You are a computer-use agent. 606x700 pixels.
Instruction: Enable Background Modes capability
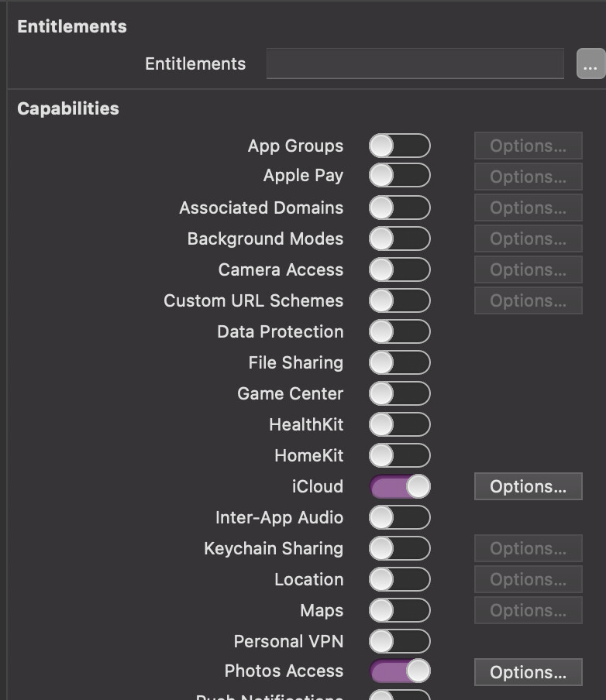pyautogui.click(x=399, y=238)
